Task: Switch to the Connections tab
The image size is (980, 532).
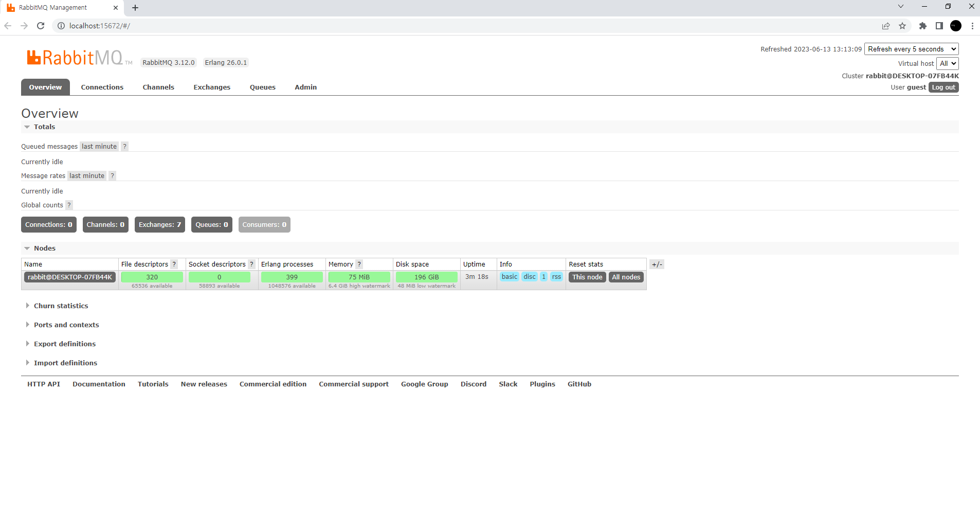Action: (x=102, y=87)
